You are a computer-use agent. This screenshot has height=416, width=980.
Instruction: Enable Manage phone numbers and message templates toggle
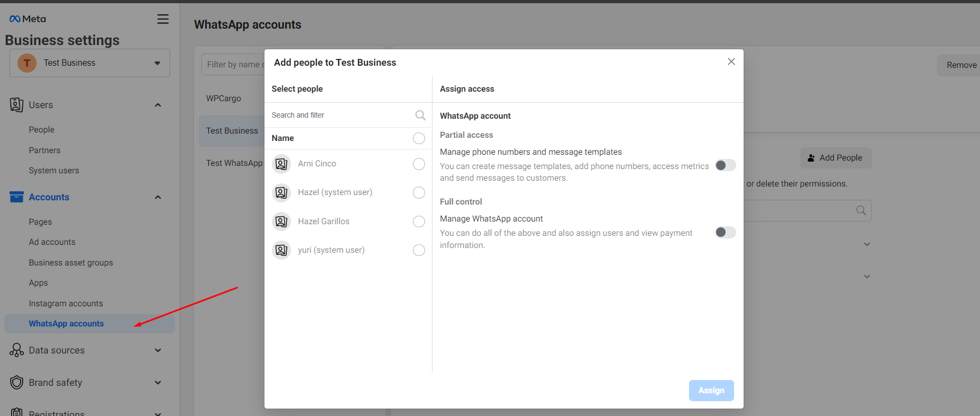725,165
